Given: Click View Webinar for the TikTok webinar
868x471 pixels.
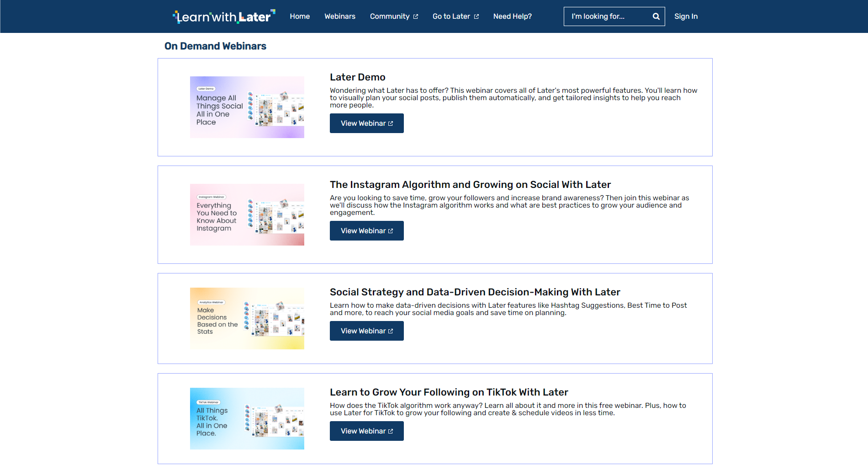Looking at the screenshot, I should (x=366, y=431).
